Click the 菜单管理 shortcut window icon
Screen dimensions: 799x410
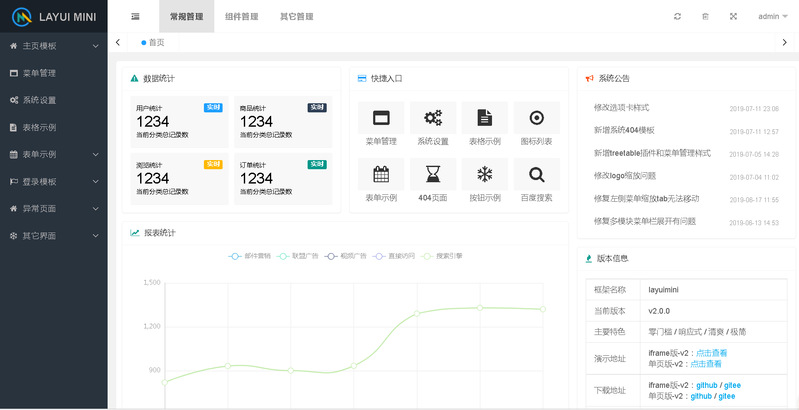pos(381,118)
